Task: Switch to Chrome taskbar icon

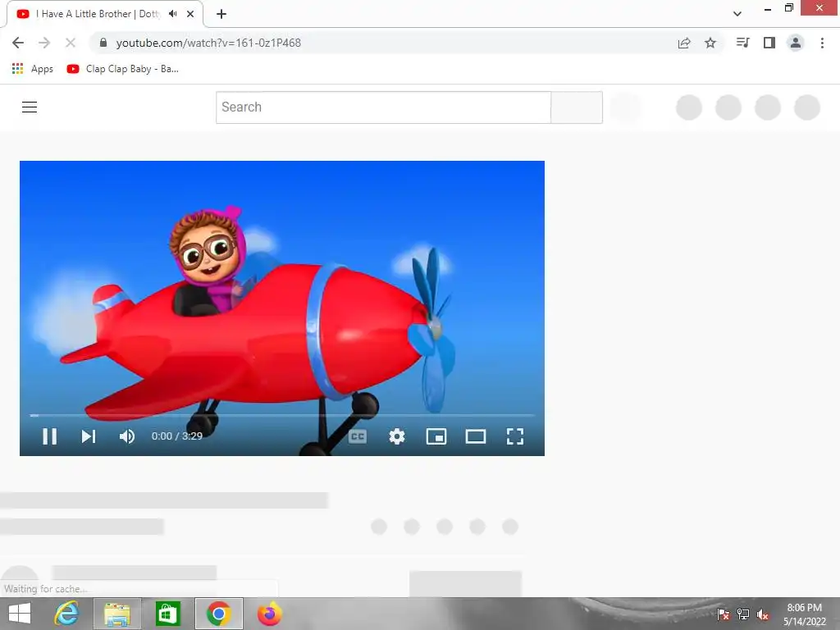Action: pos(218,614)
